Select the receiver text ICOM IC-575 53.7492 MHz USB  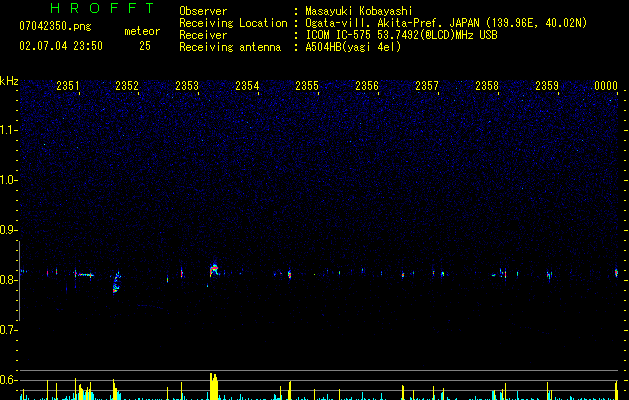pos(402,35)
